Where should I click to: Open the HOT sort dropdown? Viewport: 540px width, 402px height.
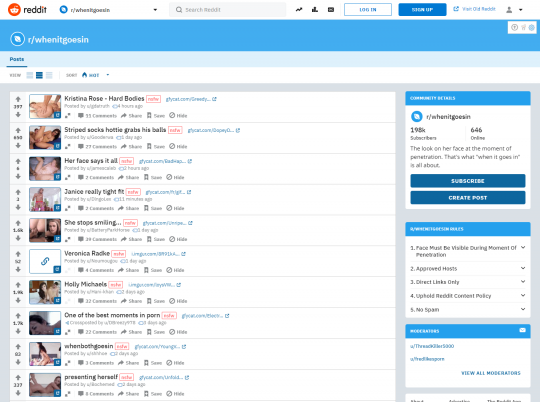click(x=95, y=75)
